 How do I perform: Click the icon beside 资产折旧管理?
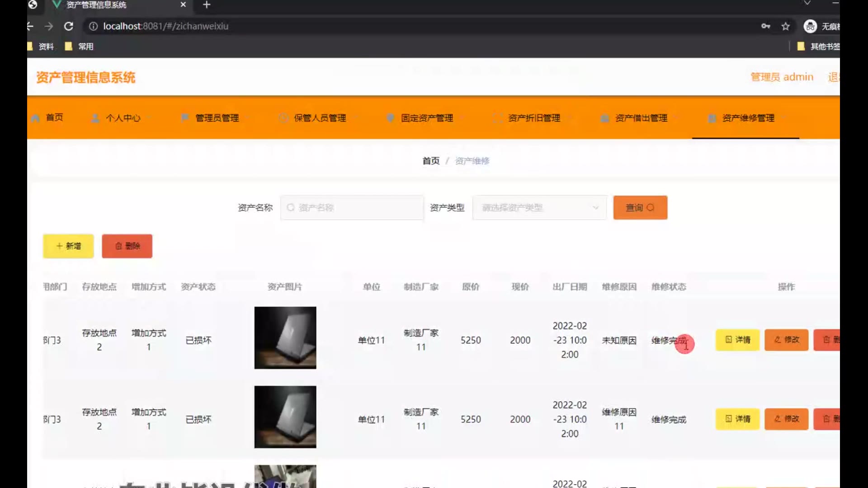(498, 118)
